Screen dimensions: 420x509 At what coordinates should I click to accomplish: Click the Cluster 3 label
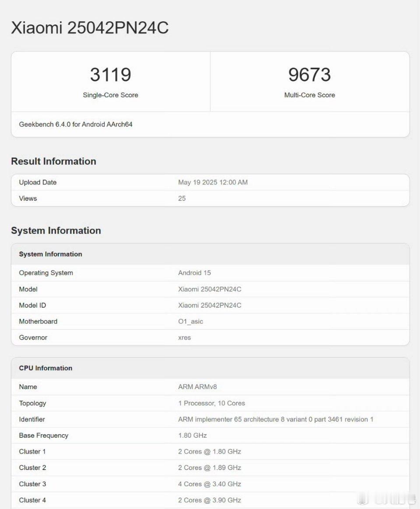tap(32, 484)
